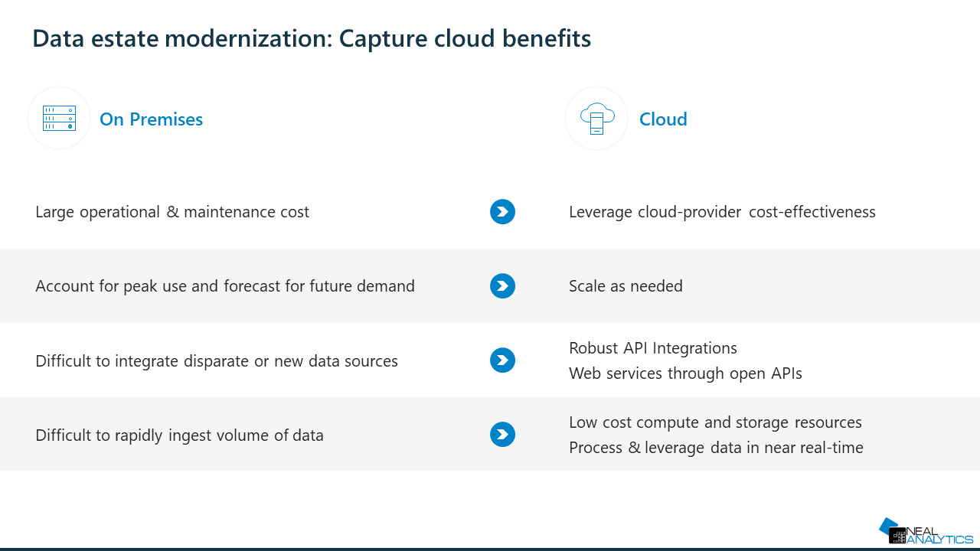Click the Cloud server icon
The image size is (980, 551).
pyautogui.click(x=597, y=119)
